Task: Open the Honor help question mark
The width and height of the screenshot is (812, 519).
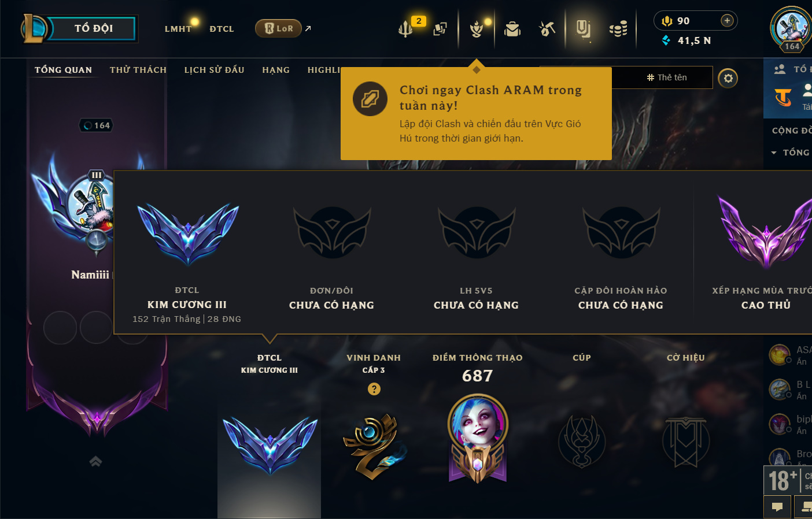Action: [374, 389]
